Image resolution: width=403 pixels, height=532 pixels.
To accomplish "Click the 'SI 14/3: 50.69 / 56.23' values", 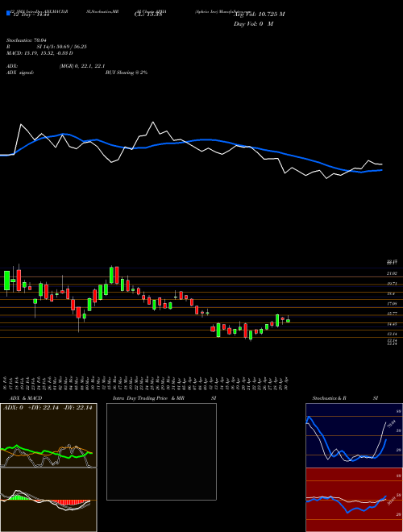I will 62,47.
